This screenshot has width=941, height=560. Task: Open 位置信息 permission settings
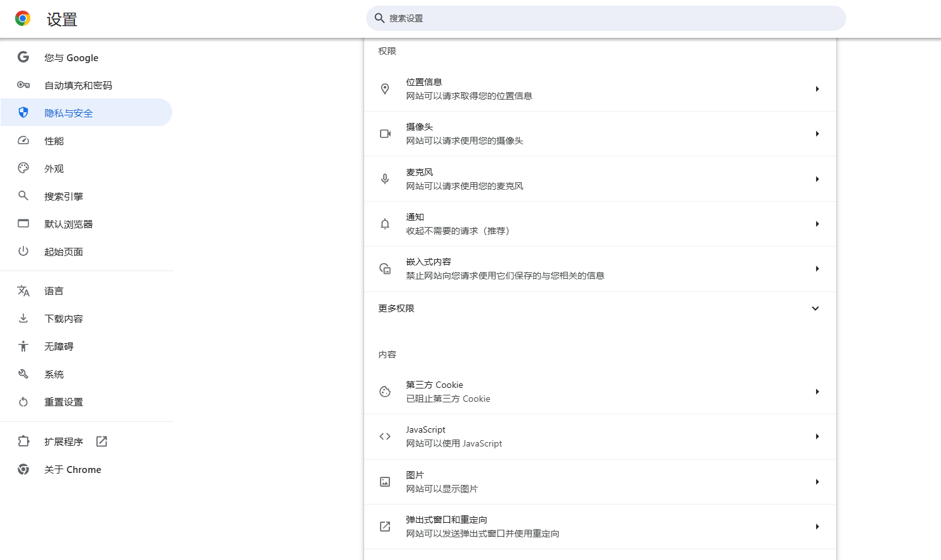point(600,89)
